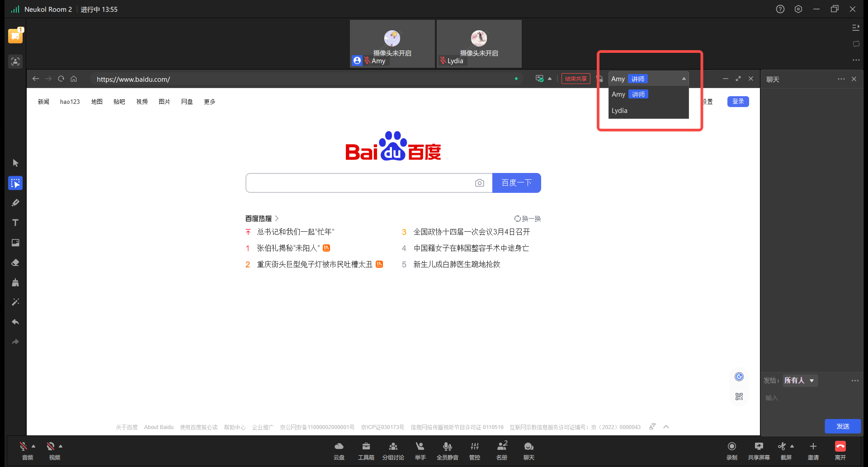Open Baidu 新闻 tab
Screen dimensions: 868x467
pyautogui.click(x=43, y=102)
